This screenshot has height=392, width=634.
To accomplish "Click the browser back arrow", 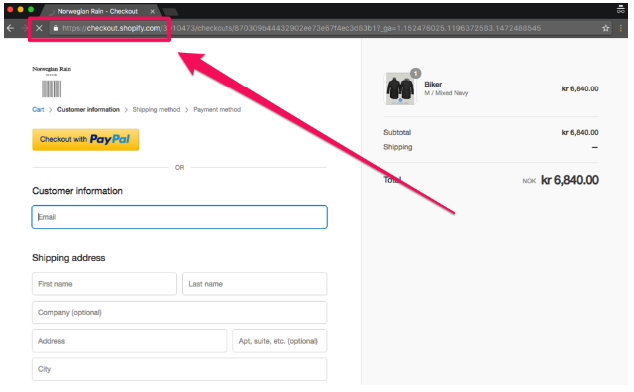I will click(x=11, y=28).
